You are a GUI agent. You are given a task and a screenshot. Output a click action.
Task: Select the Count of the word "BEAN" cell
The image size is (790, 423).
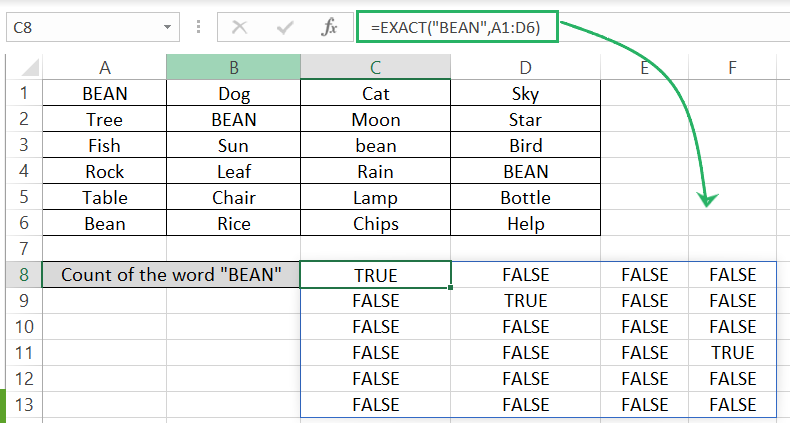[x=172, y=275]
